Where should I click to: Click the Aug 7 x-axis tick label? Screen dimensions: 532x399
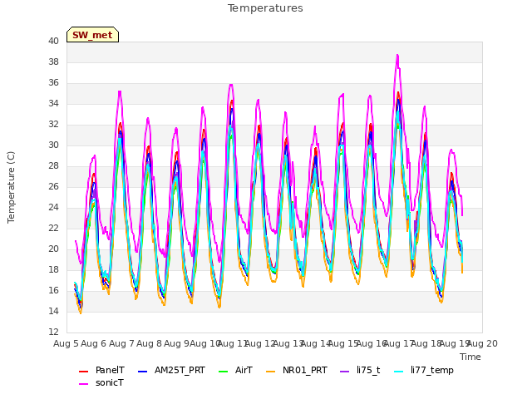(121, 343)
